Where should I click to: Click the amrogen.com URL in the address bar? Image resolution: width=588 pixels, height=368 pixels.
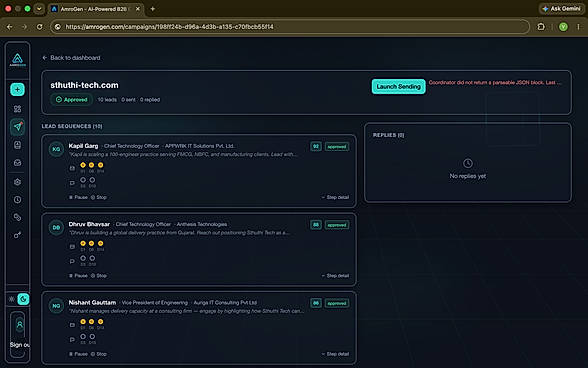point(170,27)
